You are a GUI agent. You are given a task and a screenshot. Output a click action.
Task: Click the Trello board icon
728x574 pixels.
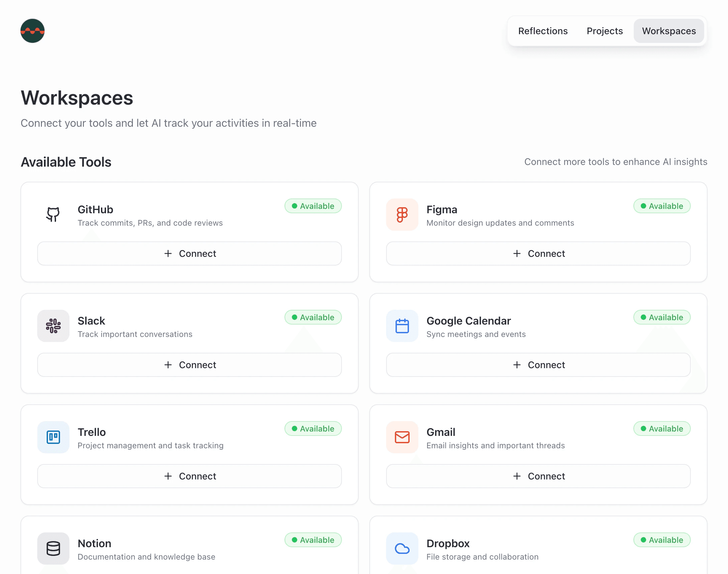(x=53, y=437)
